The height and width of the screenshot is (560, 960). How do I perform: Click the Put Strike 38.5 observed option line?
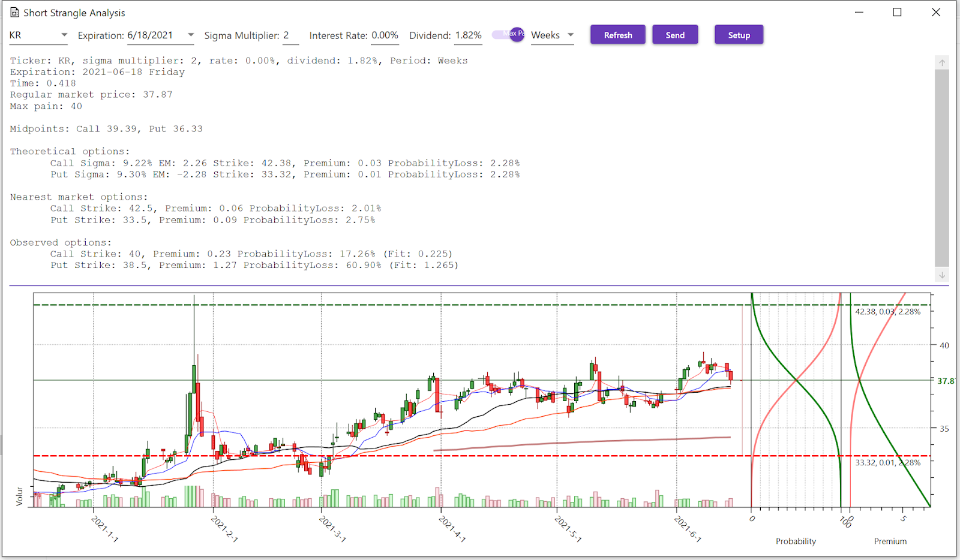tap(254, 265)
